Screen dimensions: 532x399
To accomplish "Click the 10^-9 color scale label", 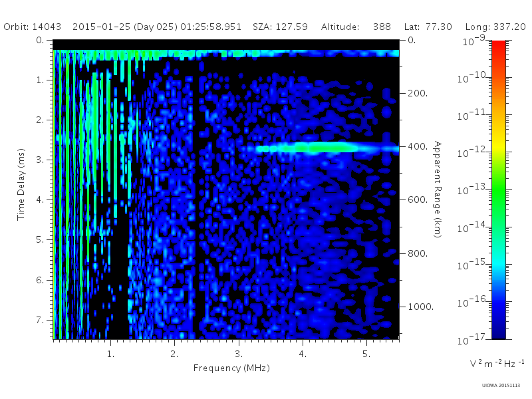I will (x=475, y=41).
